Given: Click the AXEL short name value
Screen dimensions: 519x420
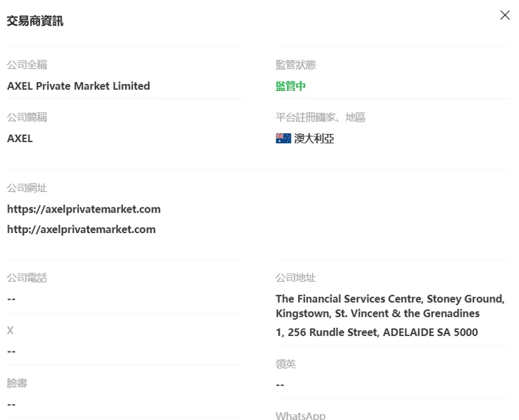Looking at the screenshot, I should tap(20, 138).
